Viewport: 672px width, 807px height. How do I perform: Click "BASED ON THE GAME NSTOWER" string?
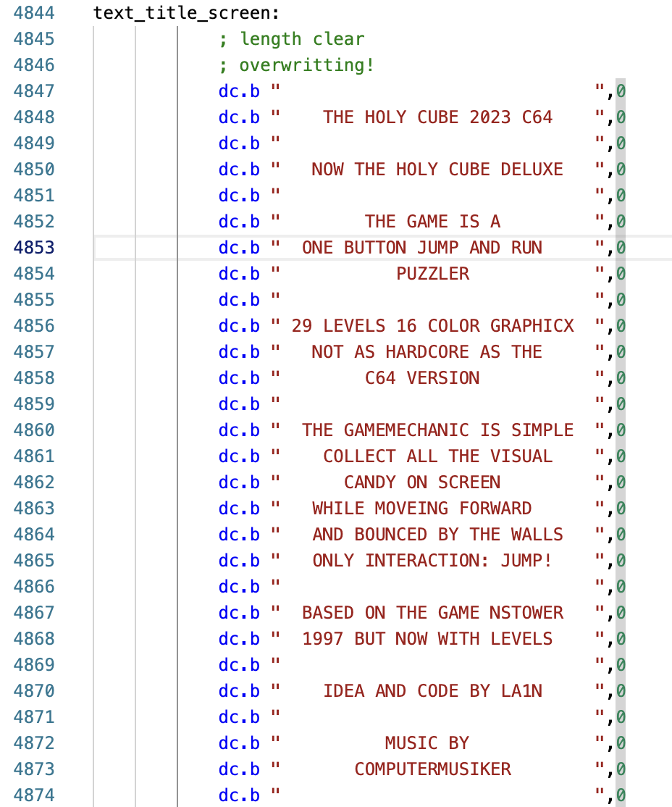432,613
